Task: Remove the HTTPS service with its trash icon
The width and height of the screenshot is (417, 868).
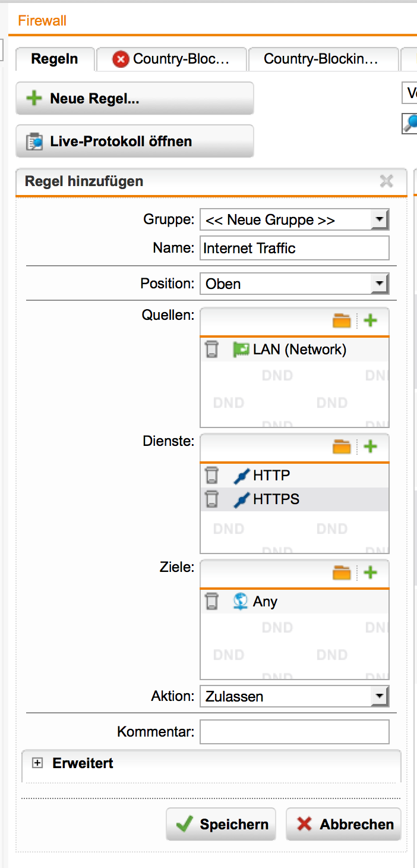Action: (x=212, y=499)
